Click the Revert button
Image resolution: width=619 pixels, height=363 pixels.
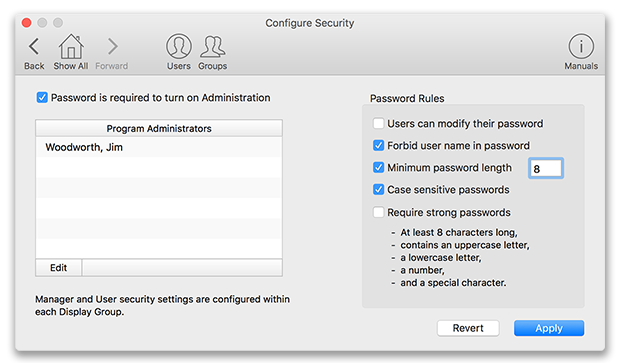(x=468, y=328)
